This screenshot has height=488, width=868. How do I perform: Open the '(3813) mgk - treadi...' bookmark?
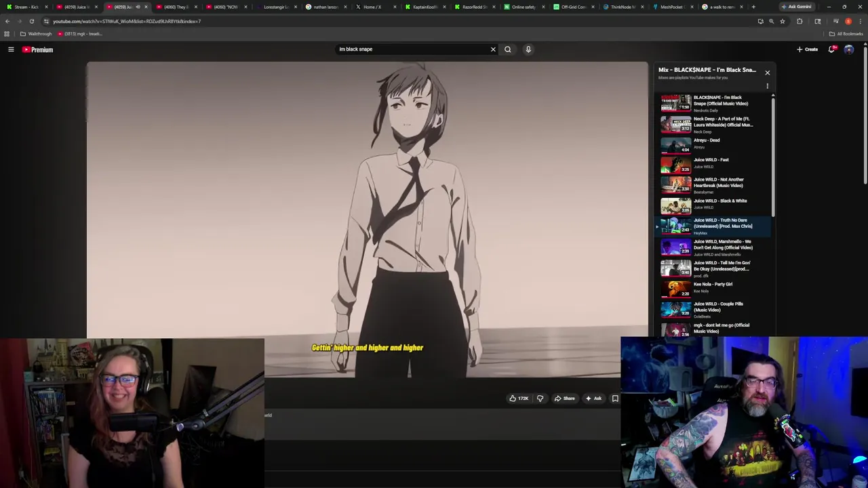(x=81, y=34)
